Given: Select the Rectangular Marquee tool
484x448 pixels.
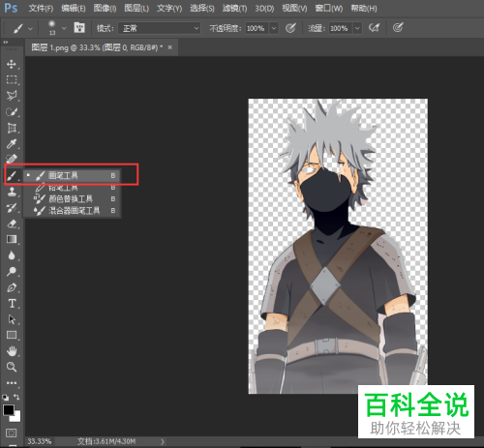Looking at the screenshot, I should point(12,79).
